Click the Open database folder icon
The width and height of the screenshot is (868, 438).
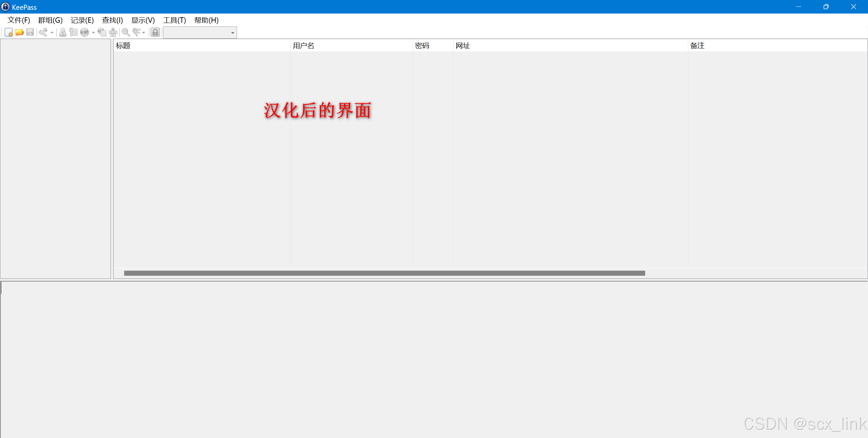pyautogui.click(x=19, y=33)
